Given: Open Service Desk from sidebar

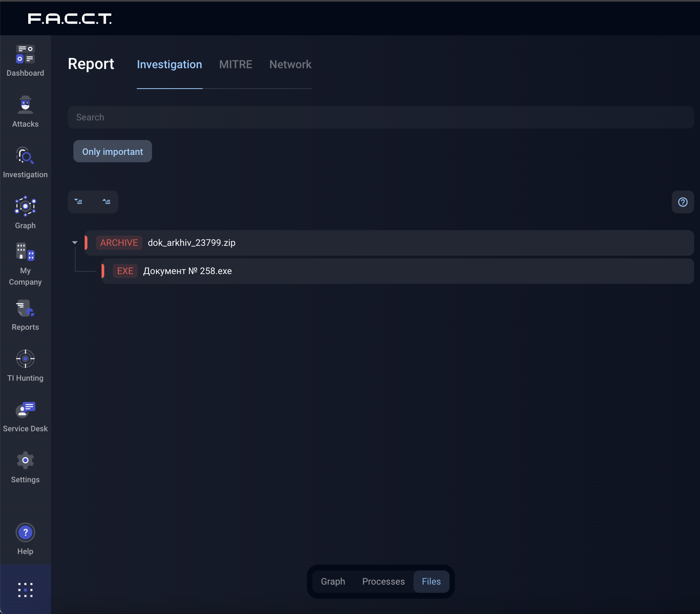Looking at the screenshot, I should point(25,416).
